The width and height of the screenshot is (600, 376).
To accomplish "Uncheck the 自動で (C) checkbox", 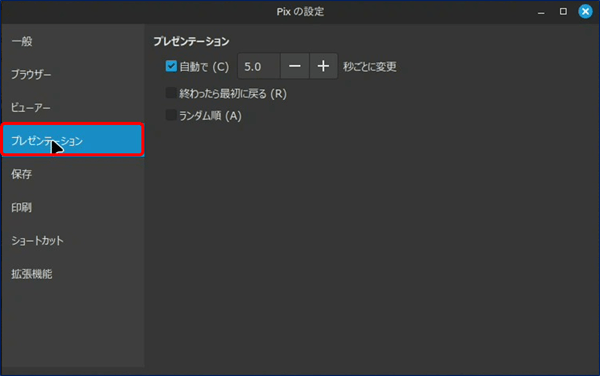I will point(171,66).
